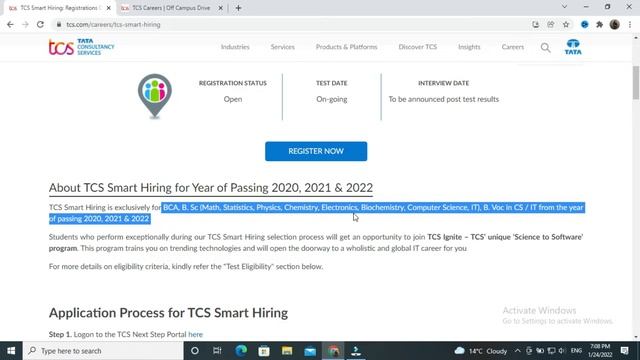Click the people location pin icon
Viewport: 640px width, 360px height.
pos(155,96)
